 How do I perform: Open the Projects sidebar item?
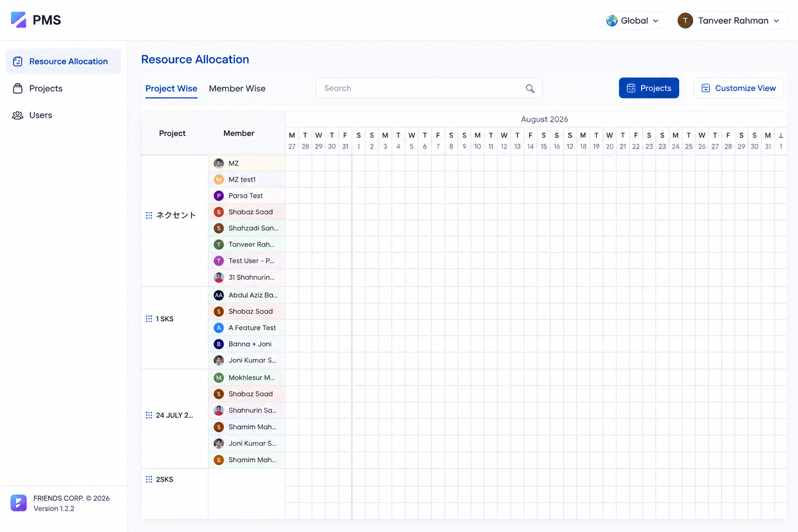[63, 88]
